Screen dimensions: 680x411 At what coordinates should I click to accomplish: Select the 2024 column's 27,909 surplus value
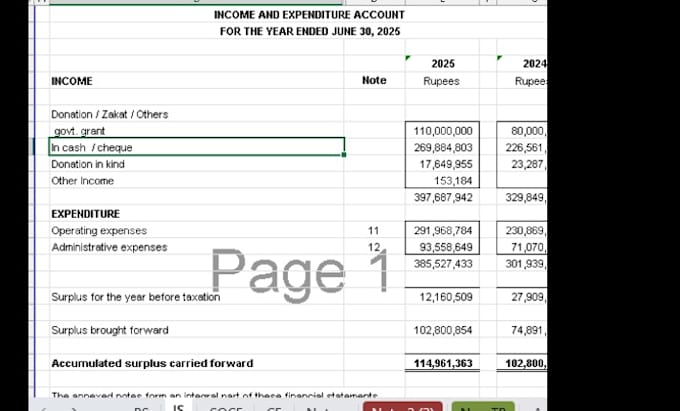point(522,297)
